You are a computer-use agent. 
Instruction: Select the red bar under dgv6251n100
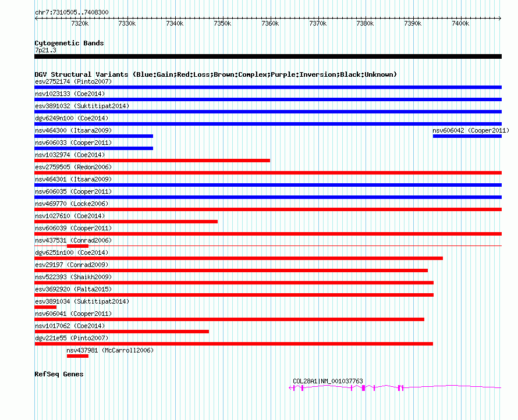pos(239,258)
